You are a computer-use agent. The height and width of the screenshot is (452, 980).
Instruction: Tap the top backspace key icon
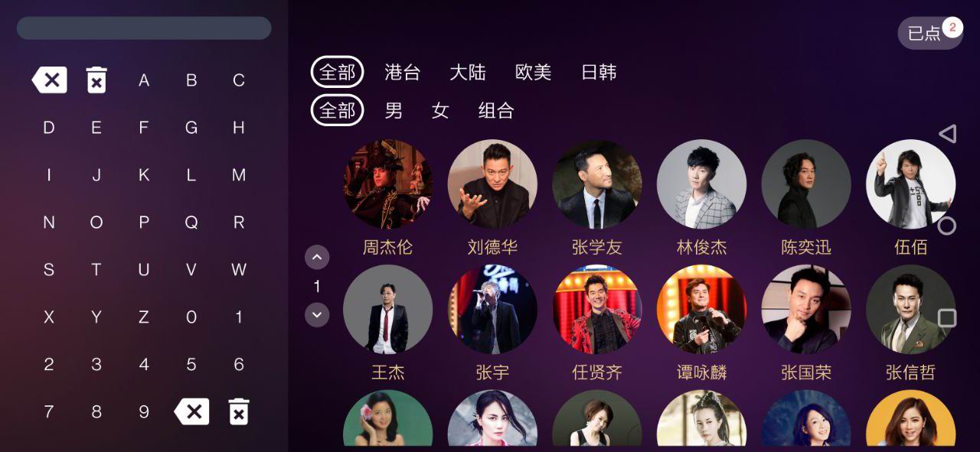coord(49,80)
